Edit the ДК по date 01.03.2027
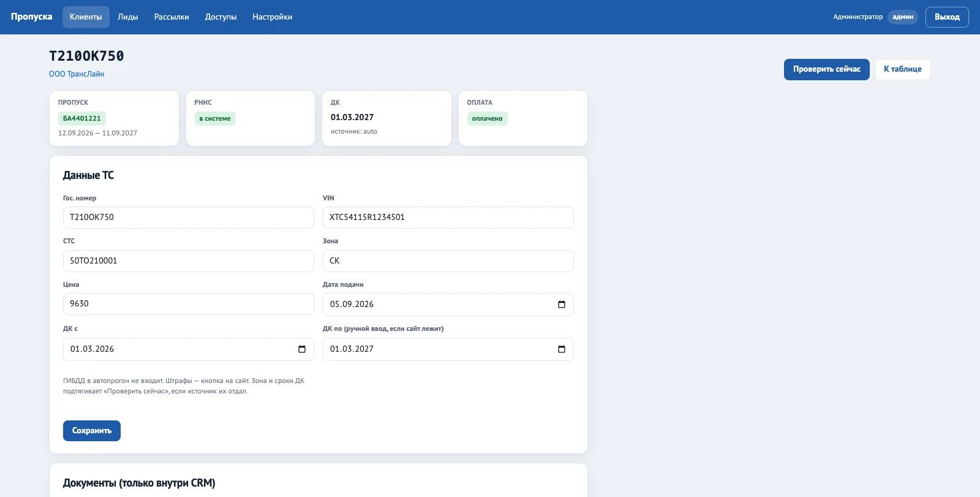 448,349
